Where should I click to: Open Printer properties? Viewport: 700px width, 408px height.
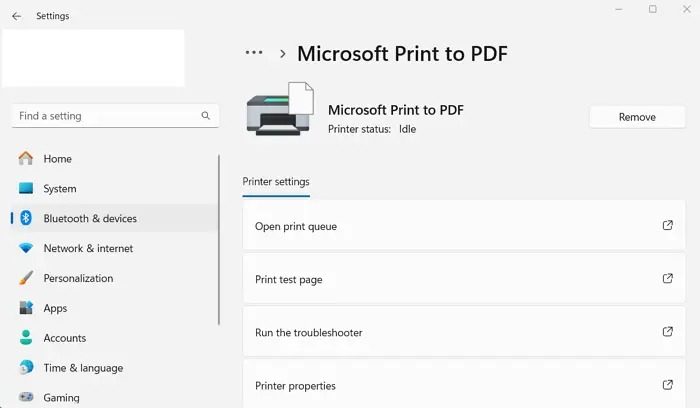coord(463,385)
